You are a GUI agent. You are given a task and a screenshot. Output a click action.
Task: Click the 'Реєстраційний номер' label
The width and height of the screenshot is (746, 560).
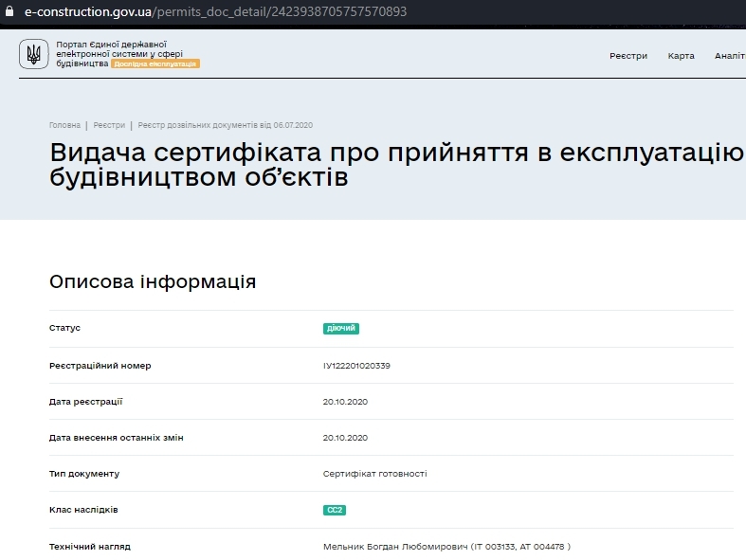100,366
